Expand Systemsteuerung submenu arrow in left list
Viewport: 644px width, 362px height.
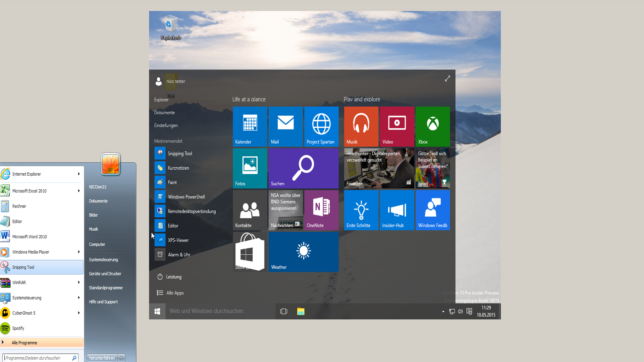click(x=79, y=298)
